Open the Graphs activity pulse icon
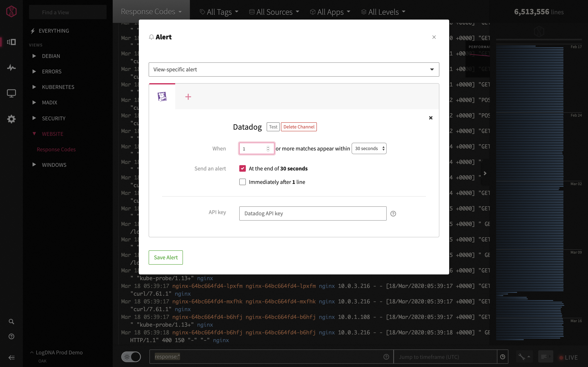 pos(11,67)
